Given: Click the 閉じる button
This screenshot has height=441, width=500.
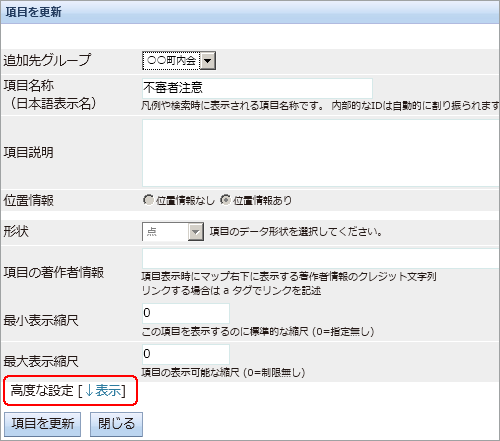Looking at the screenshot, I should point(116,424).
